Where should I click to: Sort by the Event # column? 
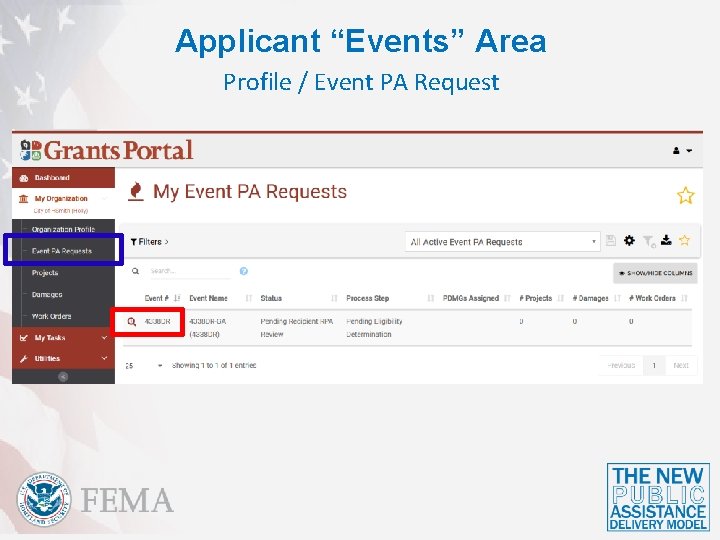pyautogui.click(x=162, y=298)
